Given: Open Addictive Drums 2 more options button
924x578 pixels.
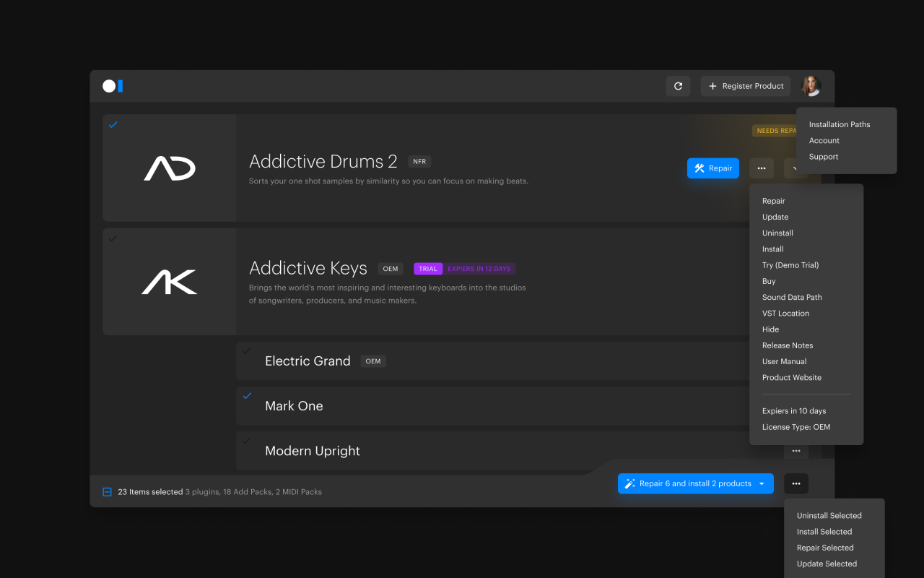Looking at the screenshot, I should tap(761, 168).
